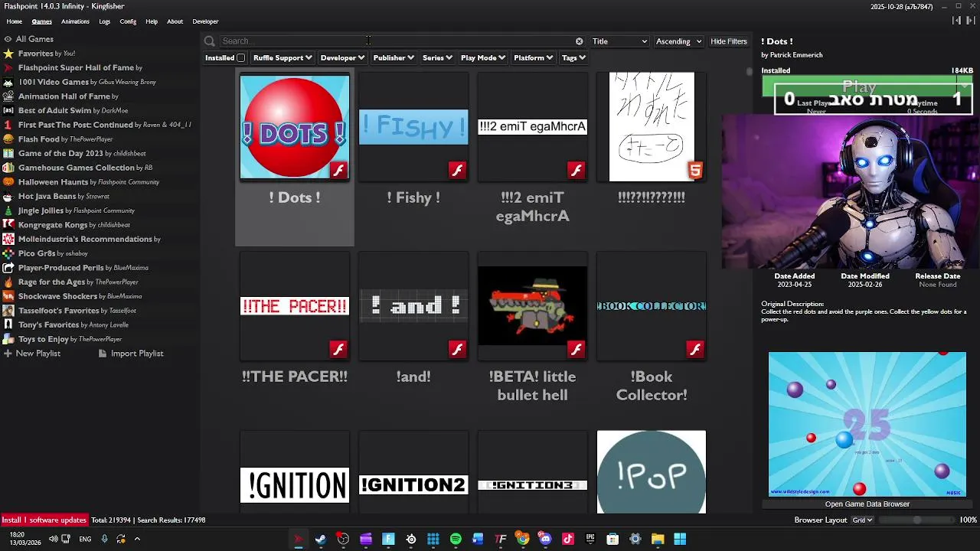Expand the Play Mode filter dropdown
The height and width of the screenshot is (551, 980).
tap(482, 58)
